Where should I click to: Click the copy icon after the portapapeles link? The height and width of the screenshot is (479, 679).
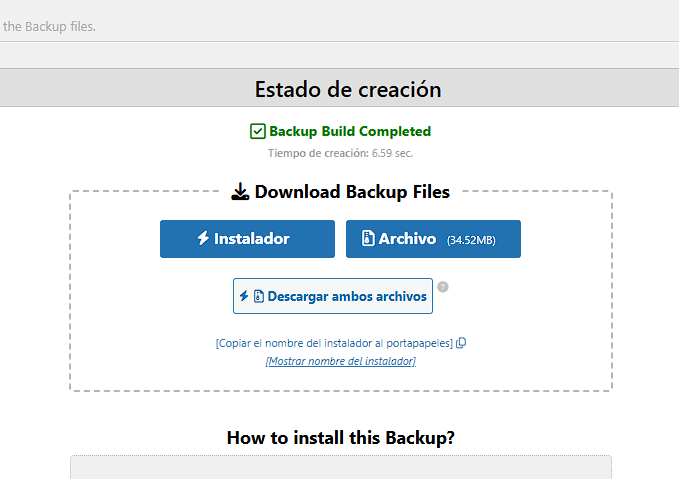point(461,343)
